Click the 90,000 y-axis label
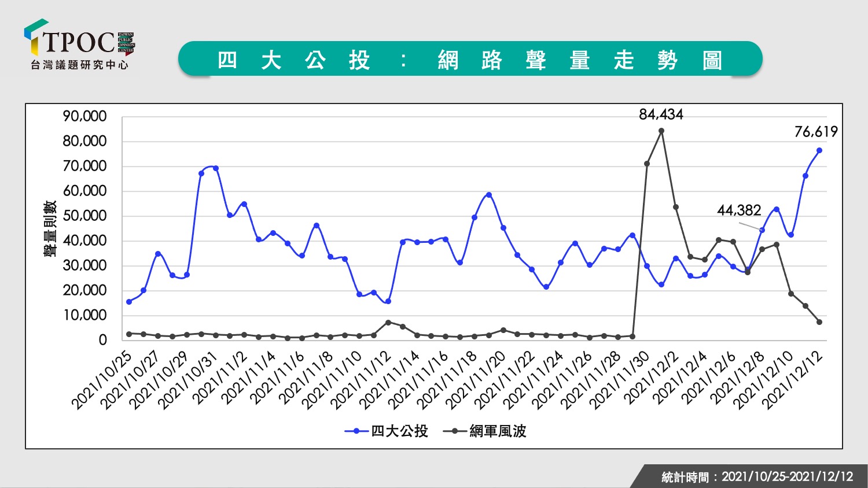868x488 pixels. pos(85,116)
